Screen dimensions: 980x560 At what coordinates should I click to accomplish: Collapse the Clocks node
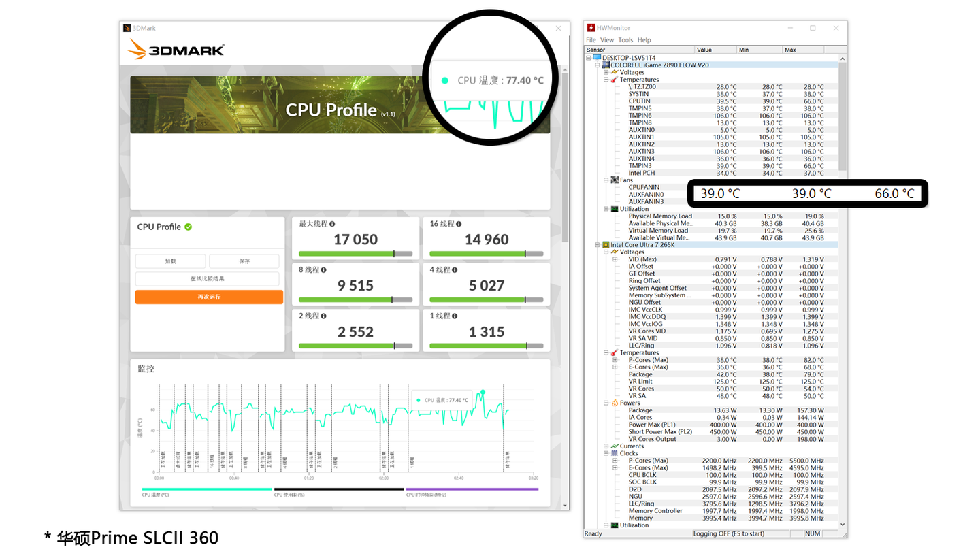(x=605, y=453)
